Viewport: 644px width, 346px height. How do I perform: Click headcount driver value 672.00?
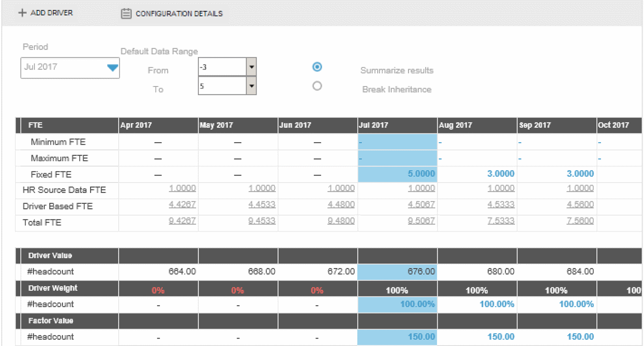pos(341,272)
